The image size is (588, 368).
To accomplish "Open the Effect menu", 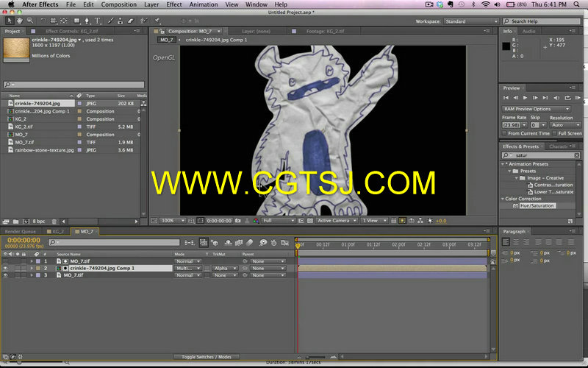I will tap(174, 4).
